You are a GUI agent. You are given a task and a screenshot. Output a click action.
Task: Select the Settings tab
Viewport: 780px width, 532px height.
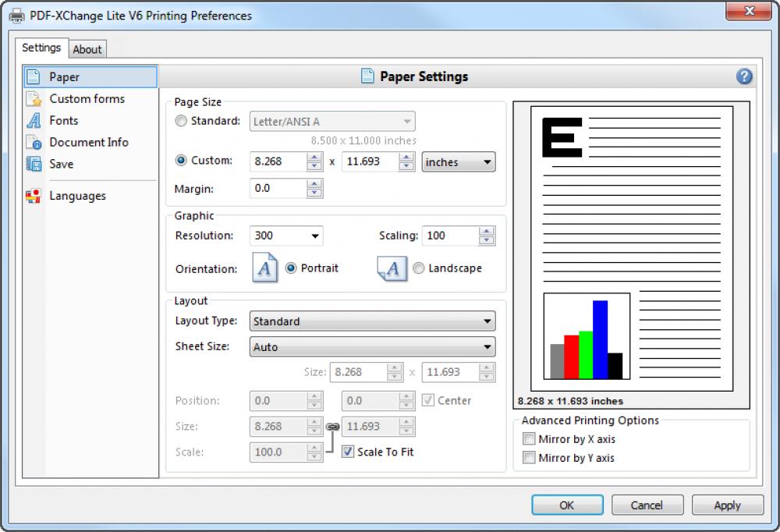click(41, 48)
